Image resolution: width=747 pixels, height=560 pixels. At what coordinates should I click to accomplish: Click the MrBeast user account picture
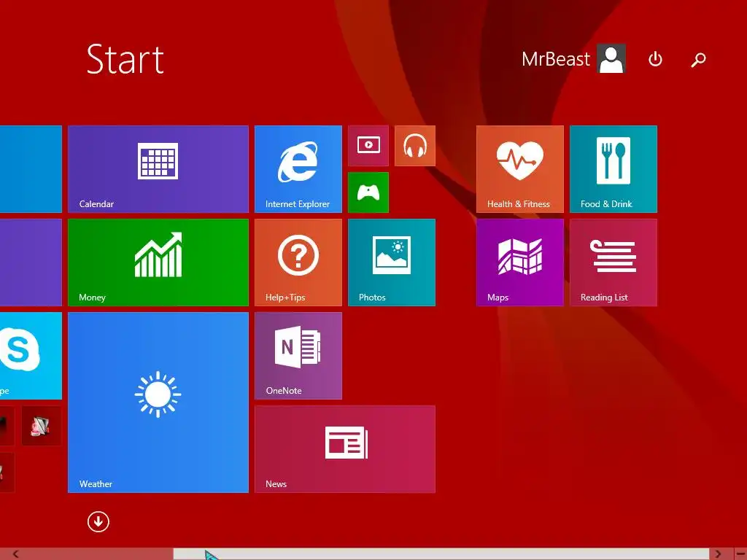coord(611,58)
